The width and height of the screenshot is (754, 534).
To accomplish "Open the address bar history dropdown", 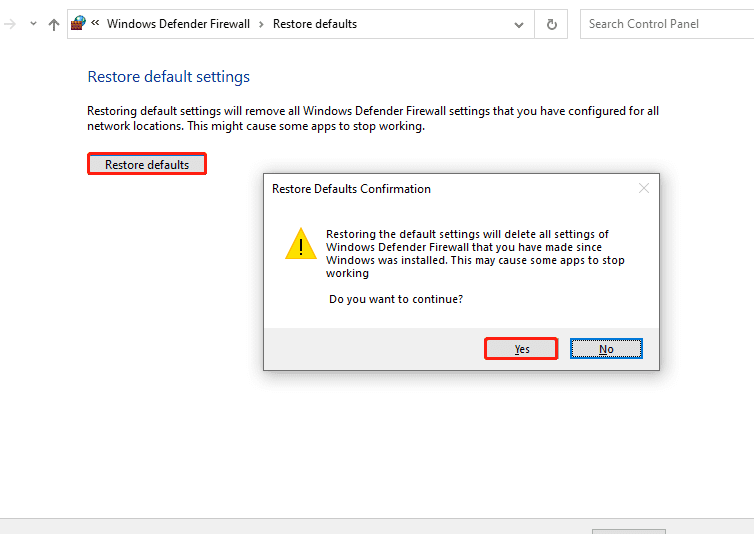I will point(518,24).
